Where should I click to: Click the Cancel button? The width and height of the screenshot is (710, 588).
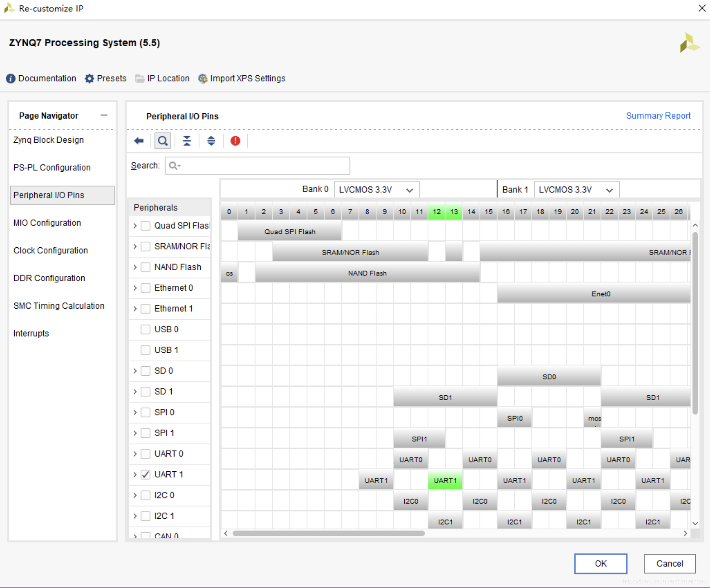[x=670, y=564]
